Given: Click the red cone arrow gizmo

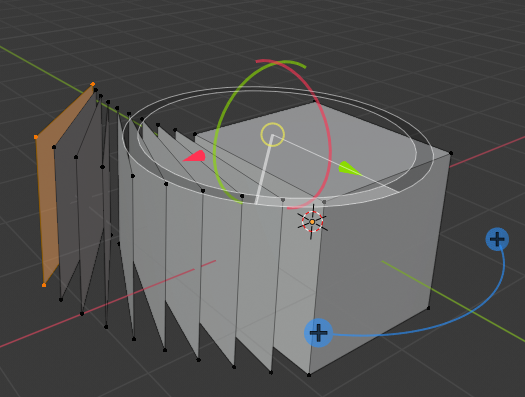Looking at the screenshot, I should click(195, 156).
